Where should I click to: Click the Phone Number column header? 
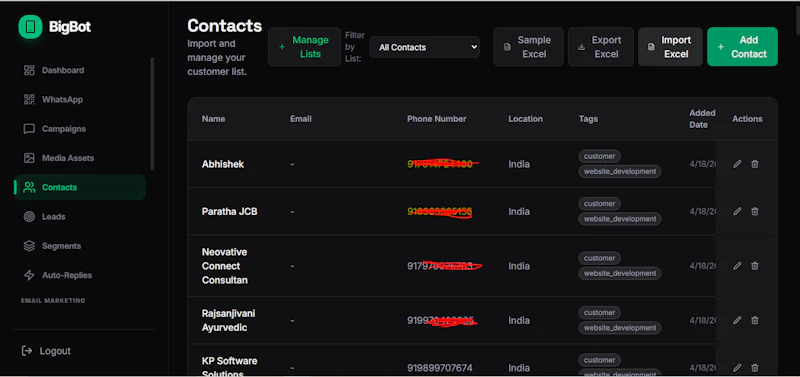pyautogui.click(x=437, y=119)
